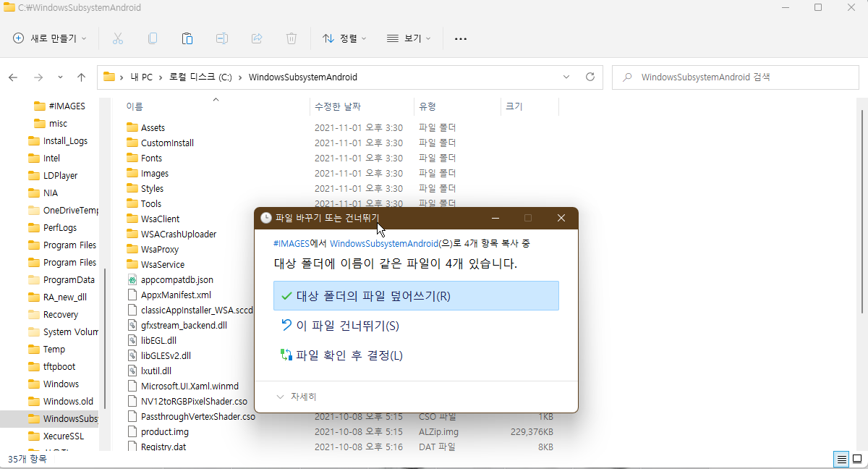Image resolution: width=868 pixels, height=469 pixels.
Task: Click the Share icon in toolbar
Action: [x=257, y=38]
